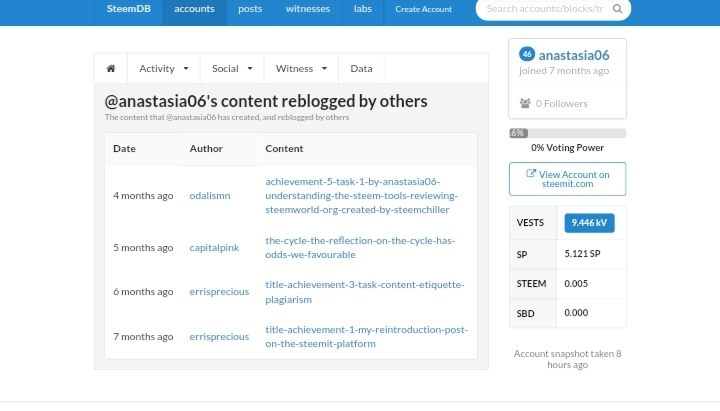
Task: Open title-achievement-1-my-reintroduction-post link
Action: click(x=366, y=337)
